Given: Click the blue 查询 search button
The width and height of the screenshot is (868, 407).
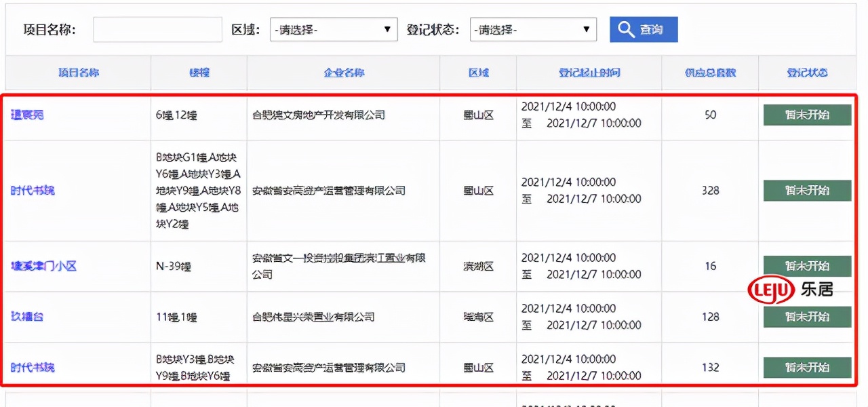Looking at the screenshot, I should click(644, 30).
